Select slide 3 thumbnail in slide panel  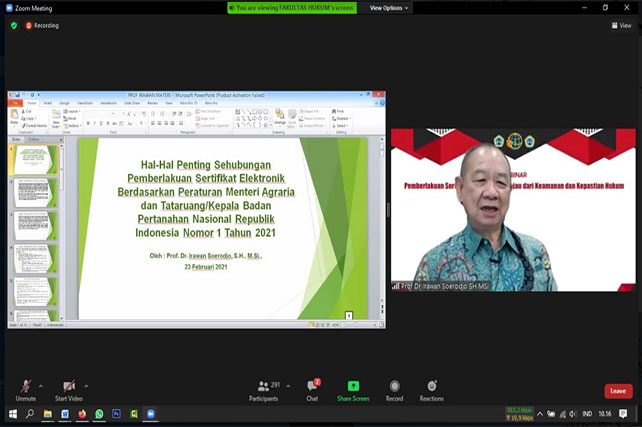click(34, 226)
